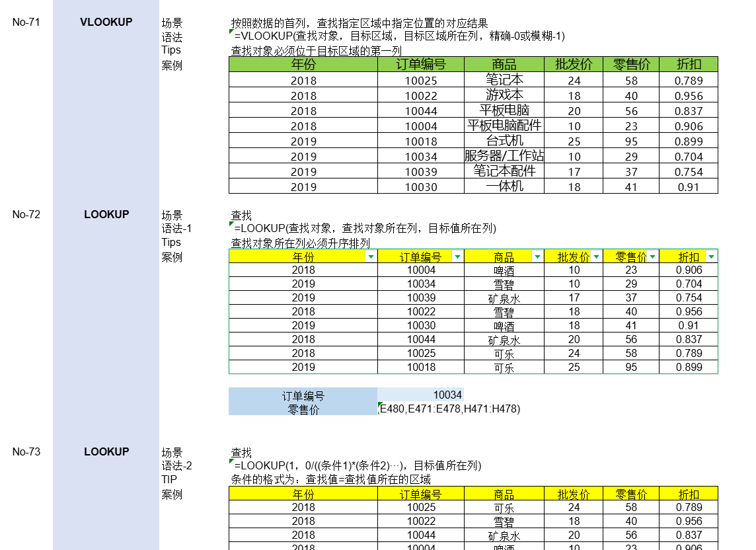
Task: Select 0.704 discount cell in green VLOOKUP table
Action: point(689,156)
